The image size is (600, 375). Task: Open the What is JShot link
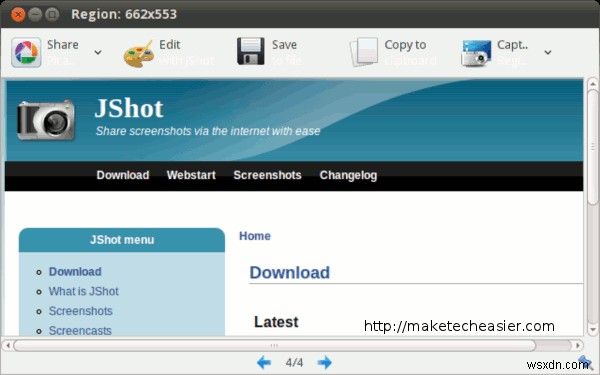point(83,291)
